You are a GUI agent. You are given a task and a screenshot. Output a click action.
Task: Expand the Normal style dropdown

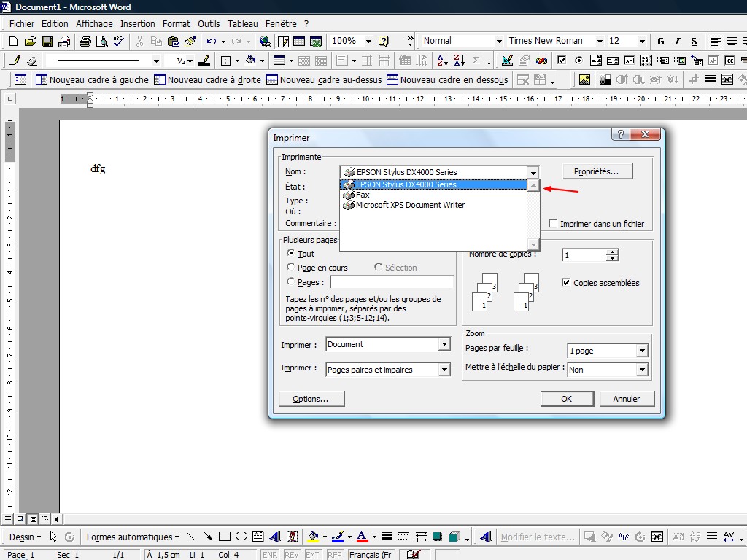[499, 42]
